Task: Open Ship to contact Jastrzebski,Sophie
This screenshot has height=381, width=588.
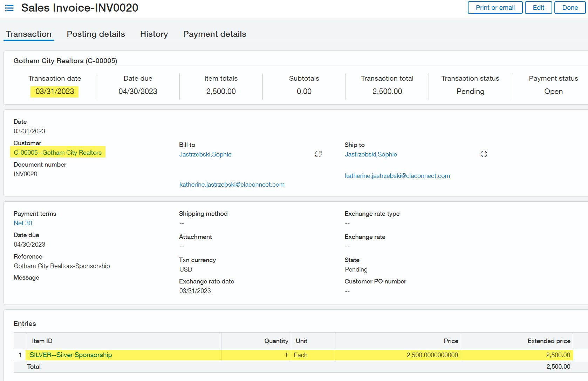Action: (x=371, y=154)
